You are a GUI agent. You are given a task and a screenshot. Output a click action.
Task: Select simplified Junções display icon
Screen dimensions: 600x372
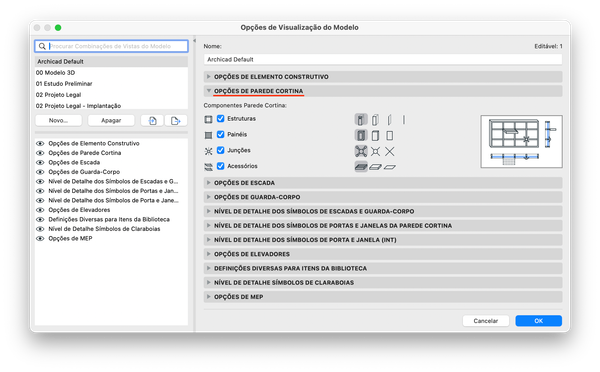375,151
